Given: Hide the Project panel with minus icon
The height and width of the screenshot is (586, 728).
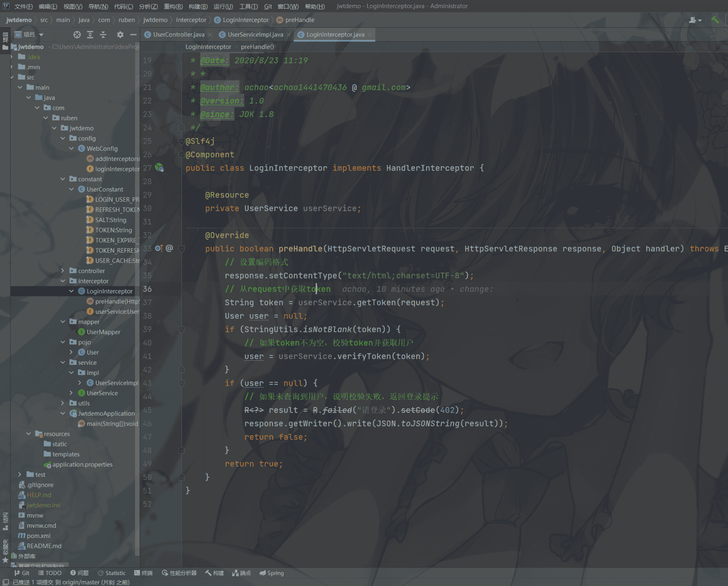Looking at the screenshot, I should click(x=133, y=35).
